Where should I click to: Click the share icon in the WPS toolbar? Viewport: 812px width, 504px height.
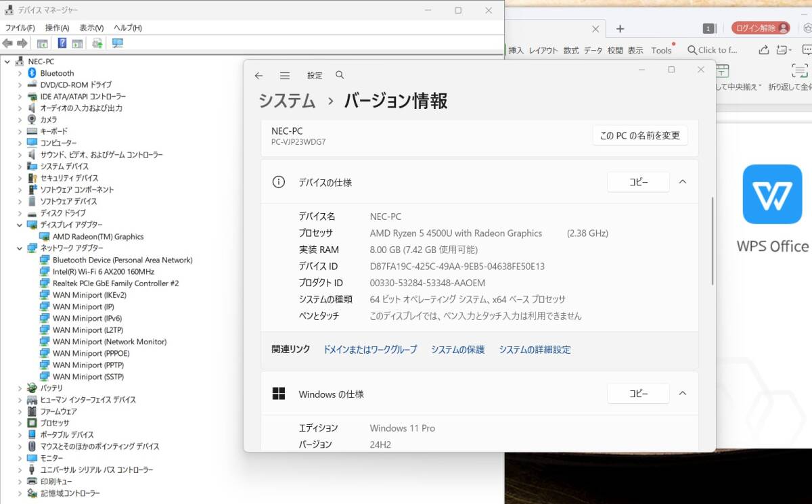click(763, 49)
